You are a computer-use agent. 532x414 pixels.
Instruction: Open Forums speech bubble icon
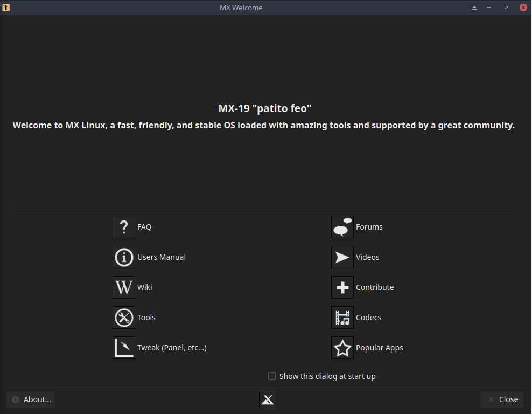click(342, 227)
